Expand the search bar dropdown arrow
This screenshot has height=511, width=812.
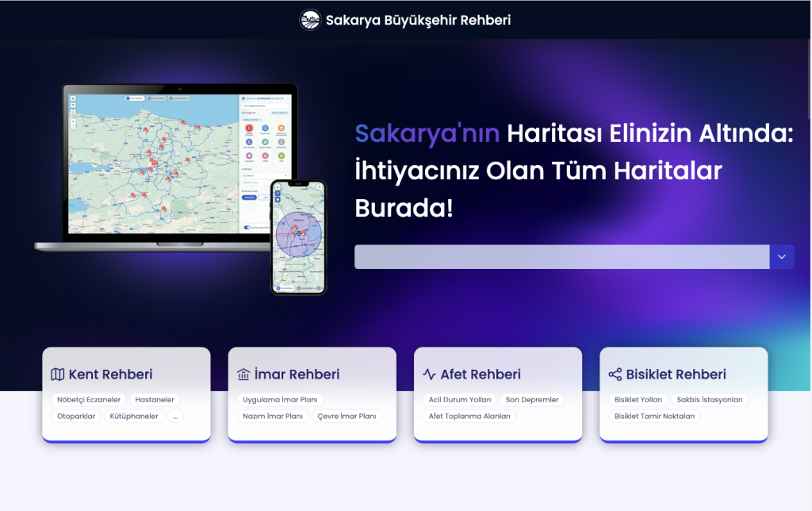[782, 257]
